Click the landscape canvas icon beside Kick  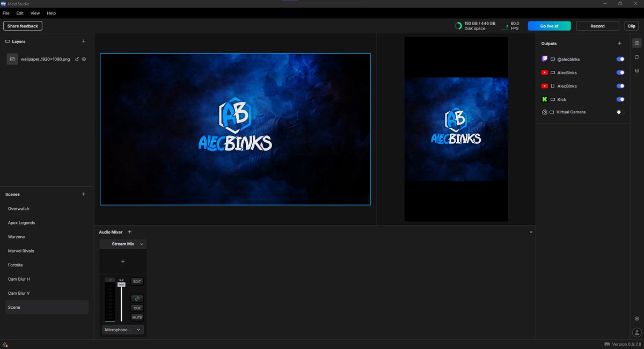(553, 99)
